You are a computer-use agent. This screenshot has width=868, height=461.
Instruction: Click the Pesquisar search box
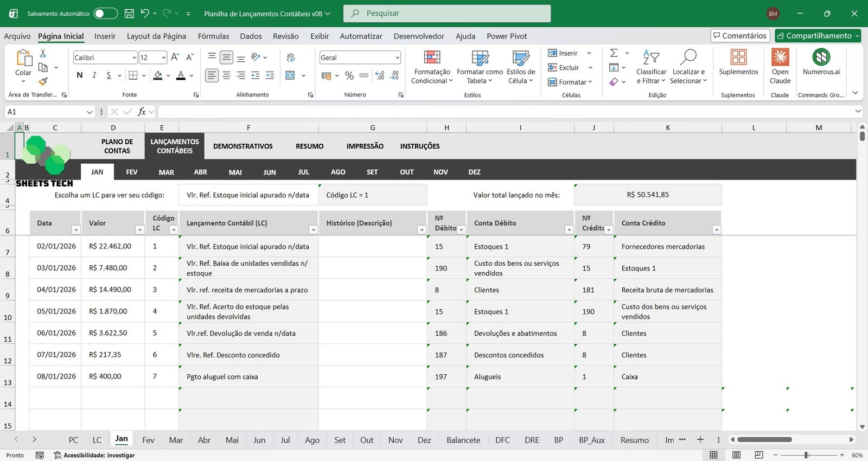[446, 14]
